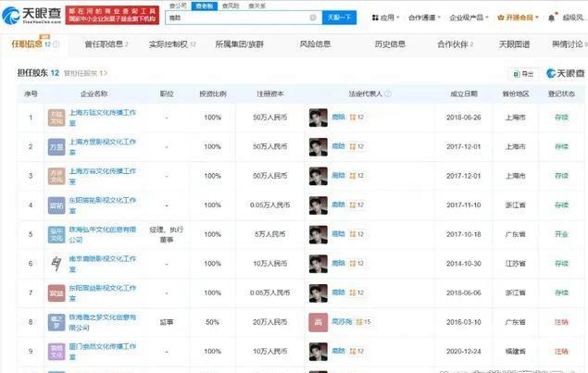This screenshot has width=588, height=373.
Task: Click the user account name at top right
Action: coord(575,18)
